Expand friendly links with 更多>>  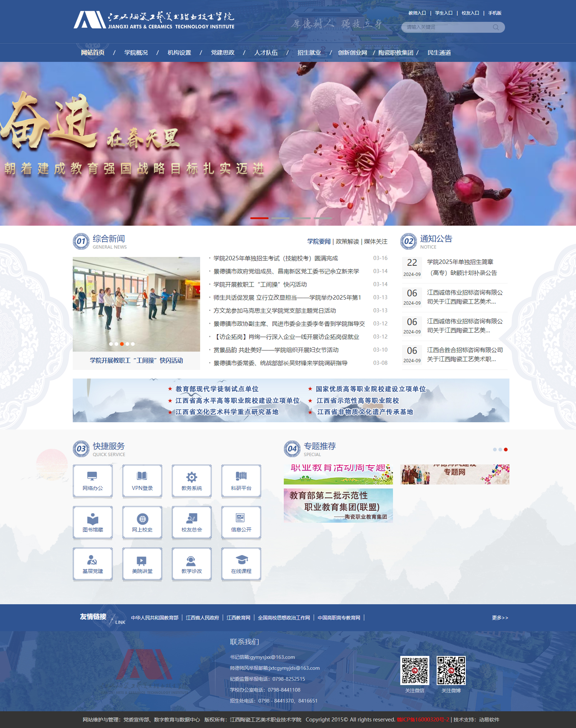(x=500, y=618)
